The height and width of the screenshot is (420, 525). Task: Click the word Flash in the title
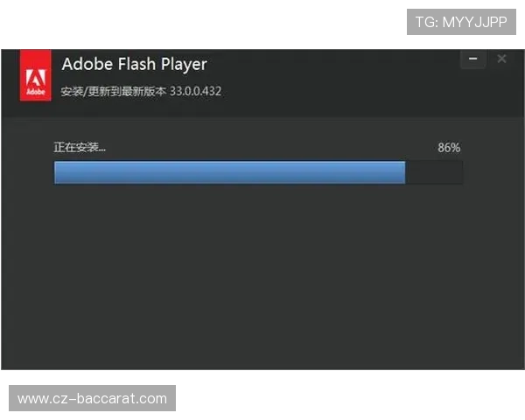tap(133, 64)
